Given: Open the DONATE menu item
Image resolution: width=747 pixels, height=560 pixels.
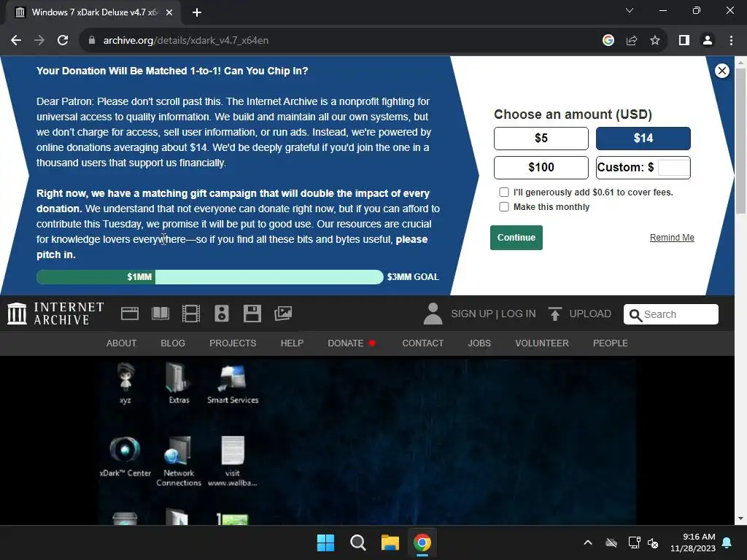Looking at the screenshot, I should pos(352,343).
